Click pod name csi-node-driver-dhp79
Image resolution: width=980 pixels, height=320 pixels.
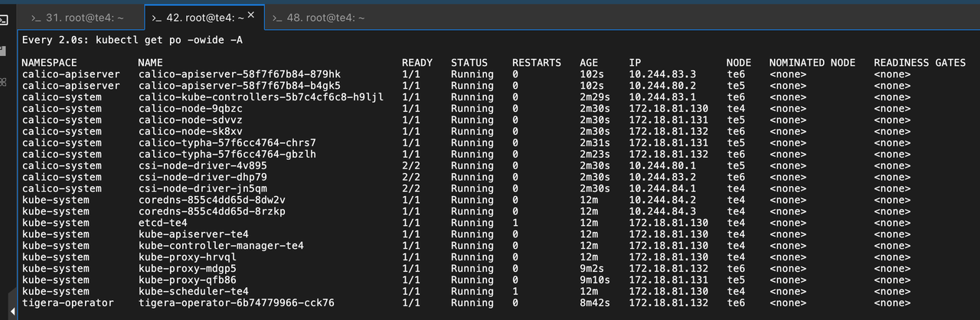coord(203,178)
